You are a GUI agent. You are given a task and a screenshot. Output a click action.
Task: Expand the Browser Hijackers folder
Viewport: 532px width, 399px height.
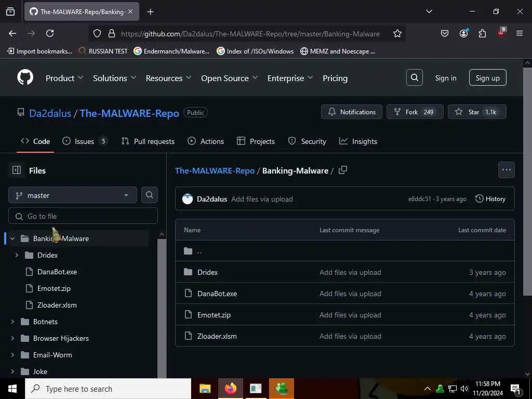(x=12, y=338)
